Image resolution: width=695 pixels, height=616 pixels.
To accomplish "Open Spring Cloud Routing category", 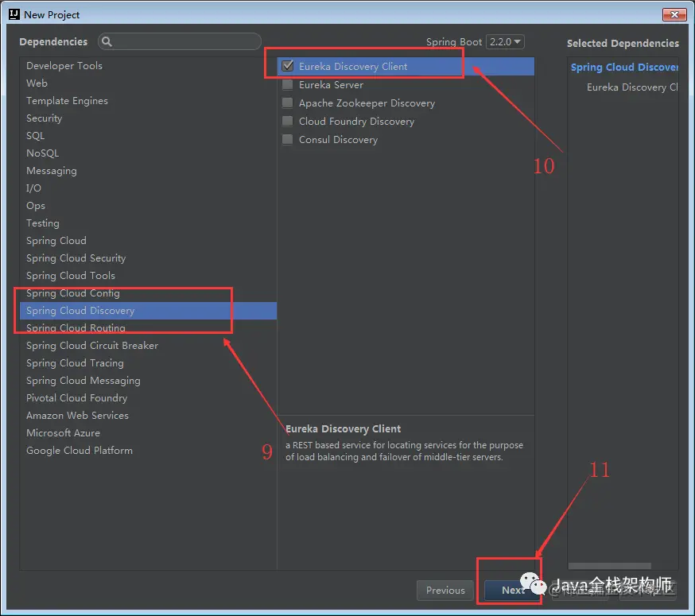I will click(x=148, y=328).
